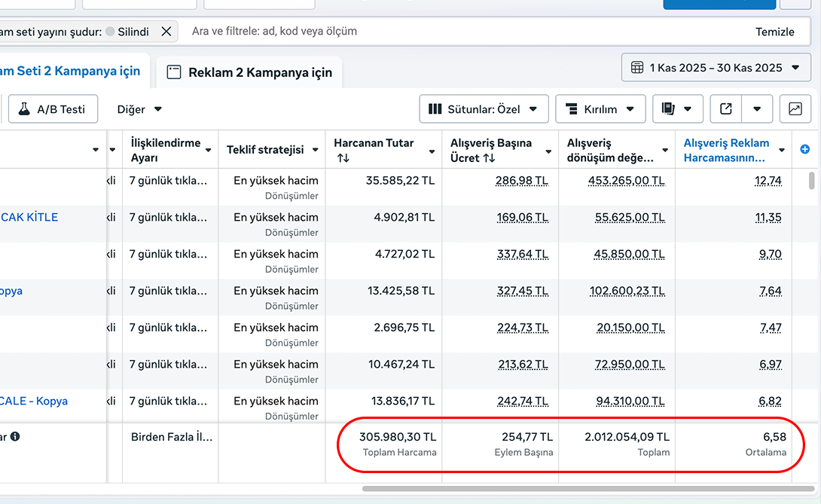
Task: Remove the Silindi filter with X
Action: (166, 32)
